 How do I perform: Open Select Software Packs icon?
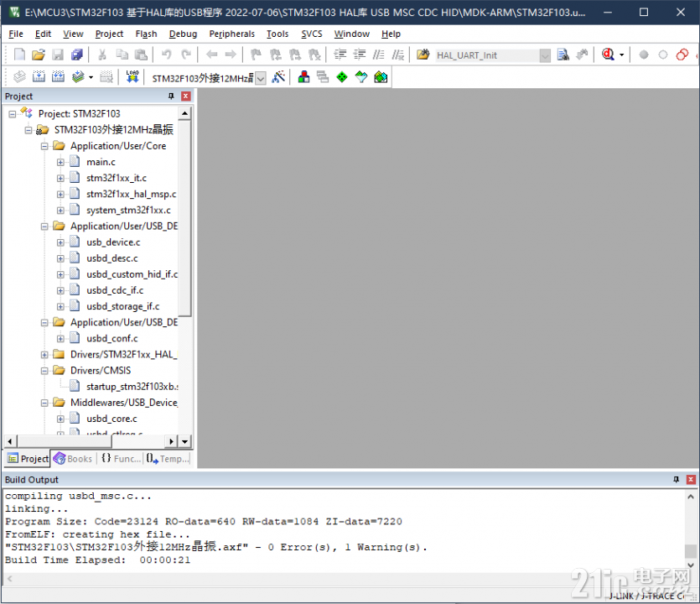(x=361, y=77)
